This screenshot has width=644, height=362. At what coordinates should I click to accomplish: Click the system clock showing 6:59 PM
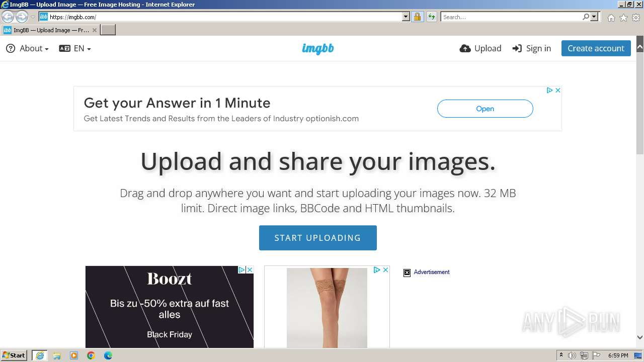point(618,355)
